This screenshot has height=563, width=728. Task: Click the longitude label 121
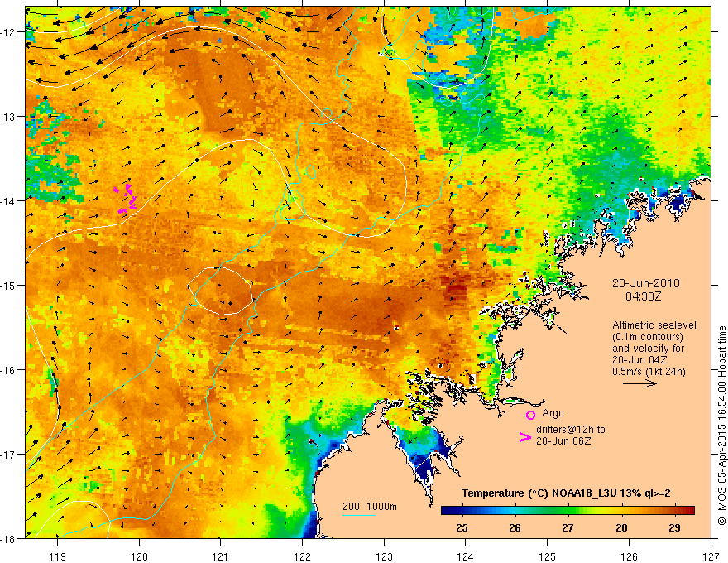click(x=221, y=556)
